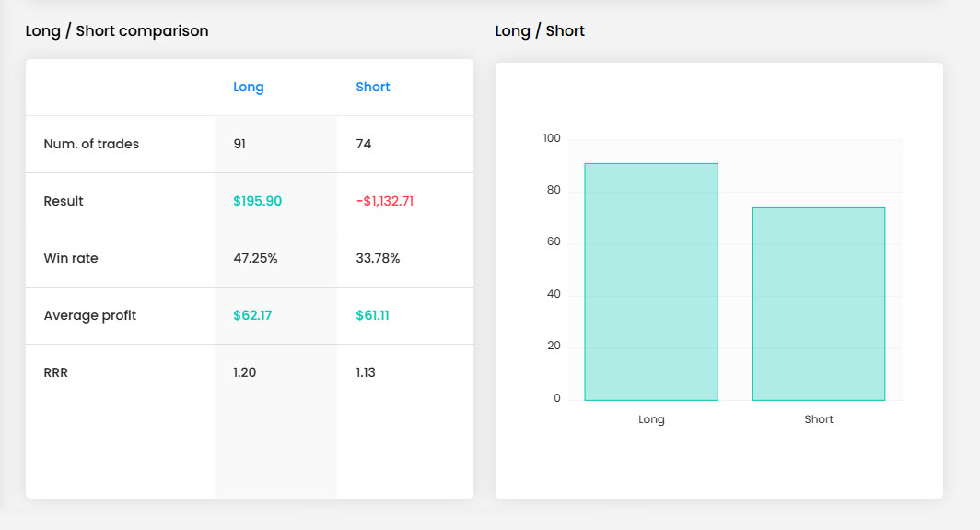The image size is (980, 530).
Task: Click the Average profit row label
Action: (90, 315)
